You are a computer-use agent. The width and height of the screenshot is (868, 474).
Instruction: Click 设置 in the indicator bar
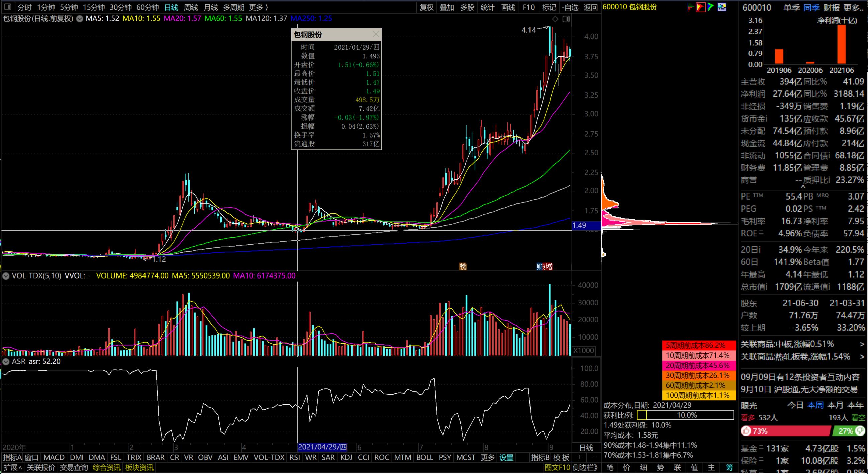(x=506, y=458)
